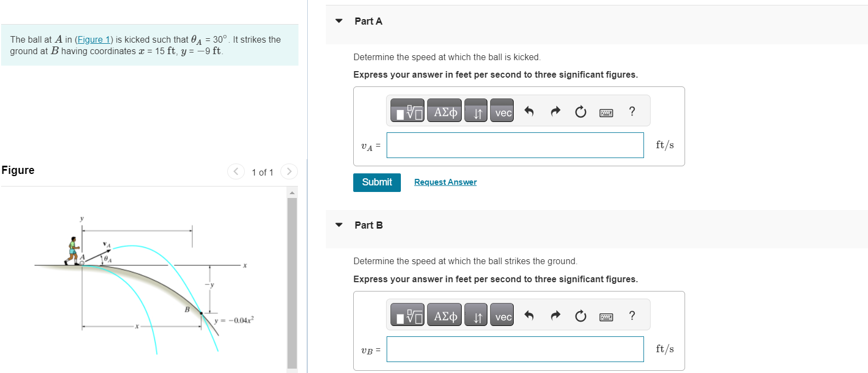Open Greek symbols palette in Part B

click(445, 315)
